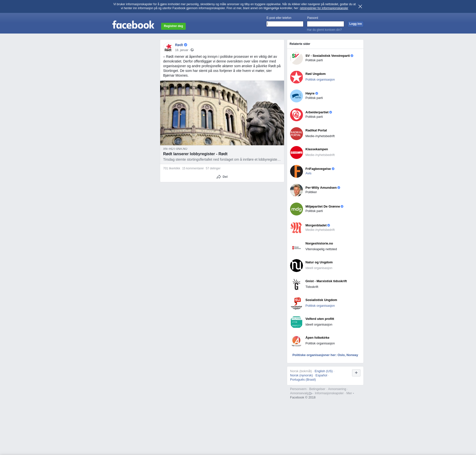Viewport: 476px width, 455px height.
Task: Click the Åpen folkekirke avatar
Action: (x=297, y=341)
